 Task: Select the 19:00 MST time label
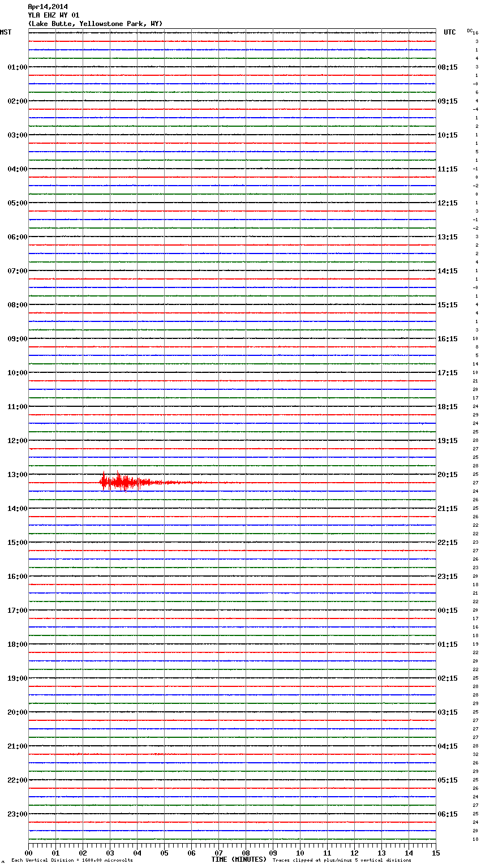click(x=17, y=678)
